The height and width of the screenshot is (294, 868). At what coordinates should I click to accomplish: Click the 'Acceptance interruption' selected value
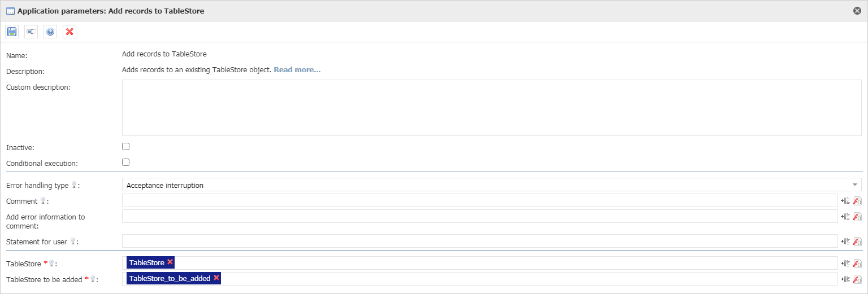(x=165, y=185)
